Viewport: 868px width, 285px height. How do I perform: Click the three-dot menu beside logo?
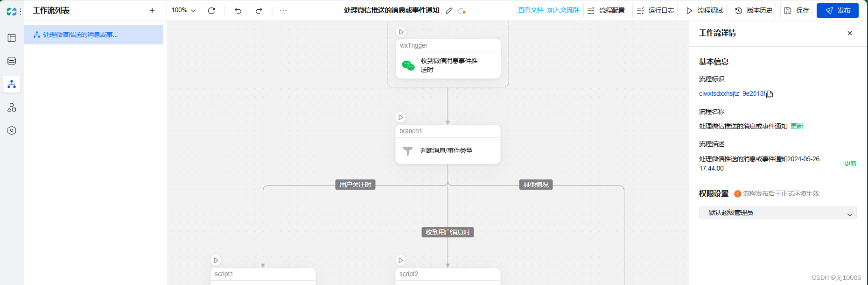click(21, 11)
